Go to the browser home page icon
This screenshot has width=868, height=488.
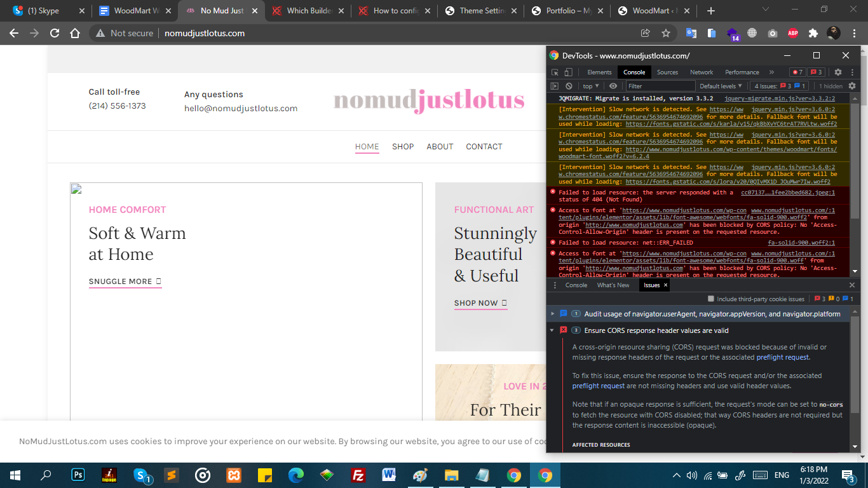[x=75, y=33]
